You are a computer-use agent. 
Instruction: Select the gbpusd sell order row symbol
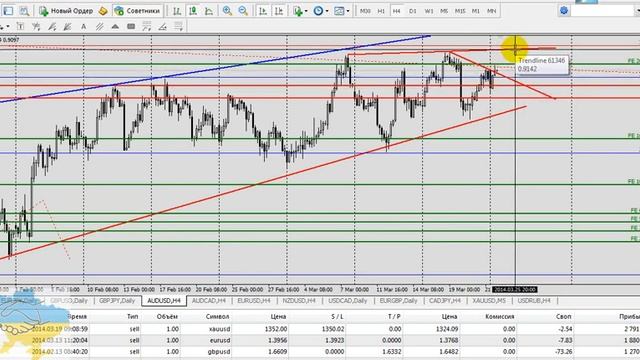220,352
